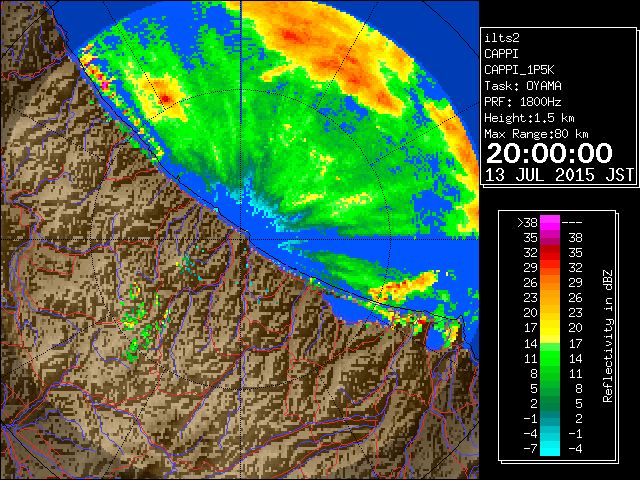
Task: Click the >38 legend value
Action: [527, 223]
